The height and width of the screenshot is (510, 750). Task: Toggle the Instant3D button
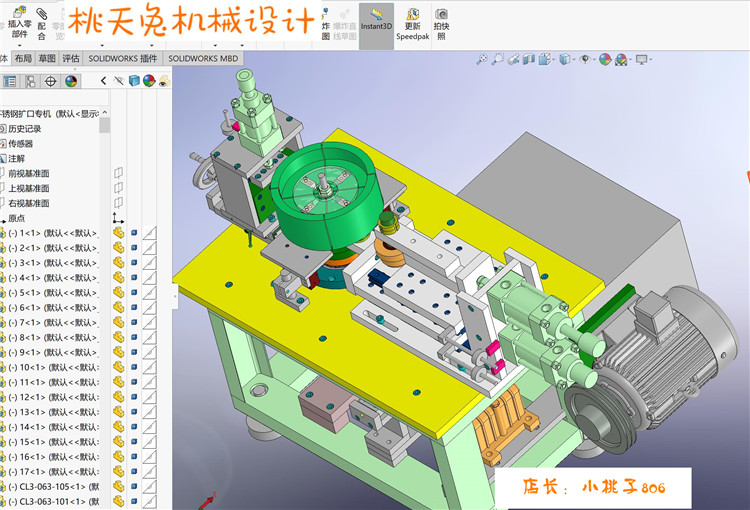[376, 25]
